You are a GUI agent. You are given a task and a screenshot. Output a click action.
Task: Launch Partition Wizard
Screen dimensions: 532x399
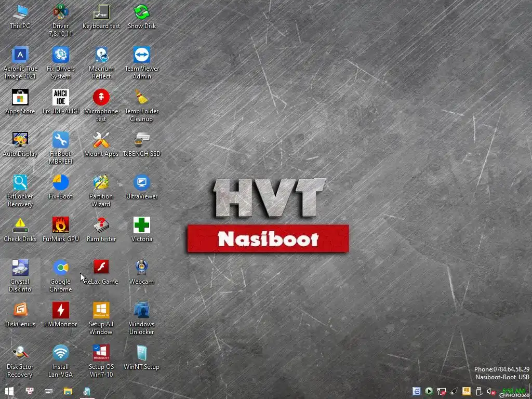click(101, 191)
